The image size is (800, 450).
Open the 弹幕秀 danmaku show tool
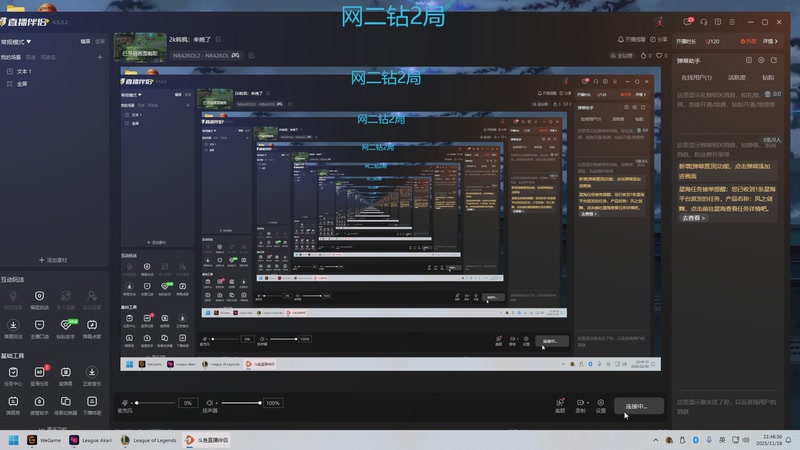pyautogui.click(x=13, y=405)
